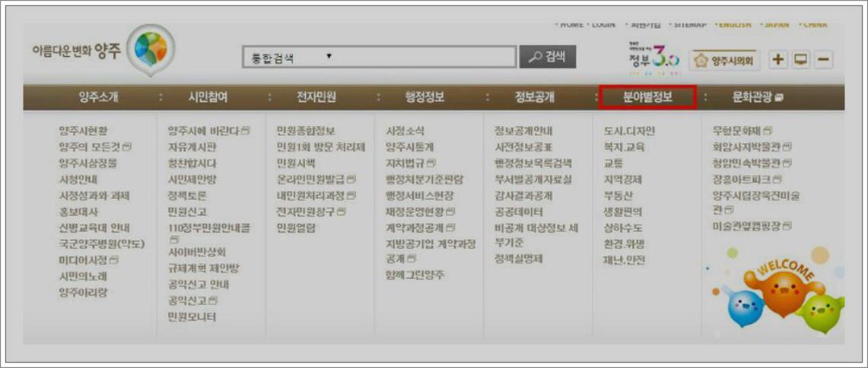Open the 공공데이터 link

519,211
